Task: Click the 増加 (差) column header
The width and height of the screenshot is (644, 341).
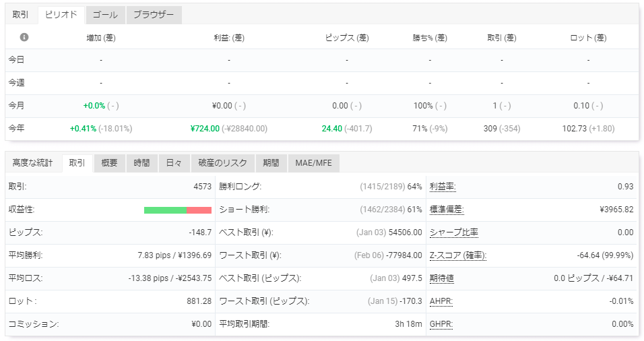Action: point(101,38)
